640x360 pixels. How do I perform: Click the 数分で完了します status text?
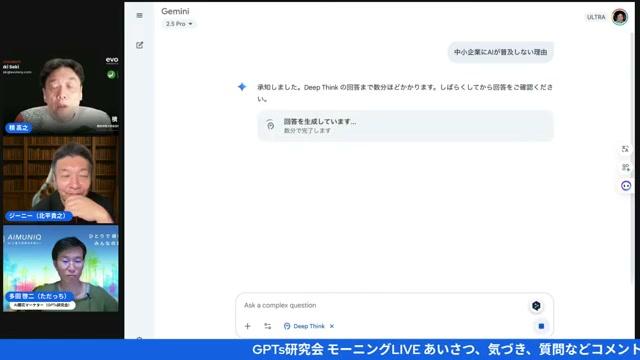pos(307,131)
